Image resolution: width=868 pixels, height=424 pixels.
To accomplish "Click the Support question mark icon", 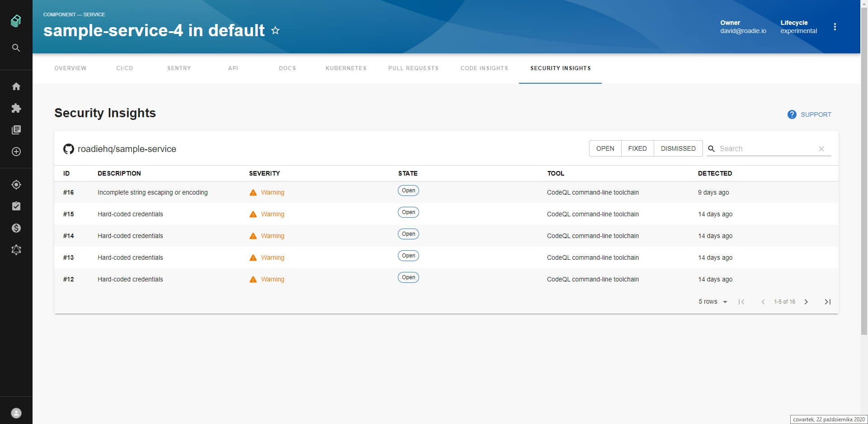I will pyautogui.click(x=792, y=114).
